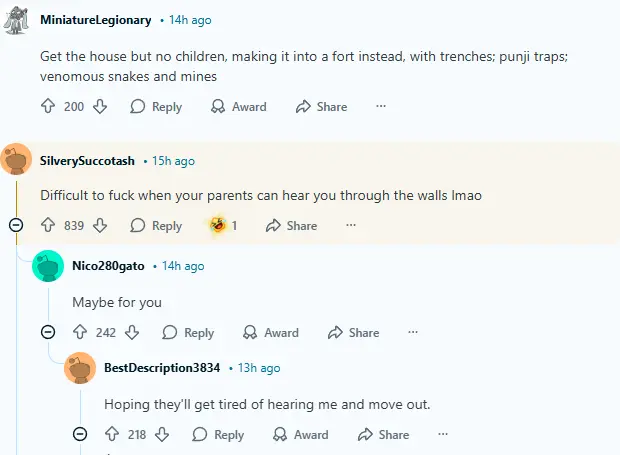
Task: Share SilverySuccotash's comment
Action: pos(291,226)
